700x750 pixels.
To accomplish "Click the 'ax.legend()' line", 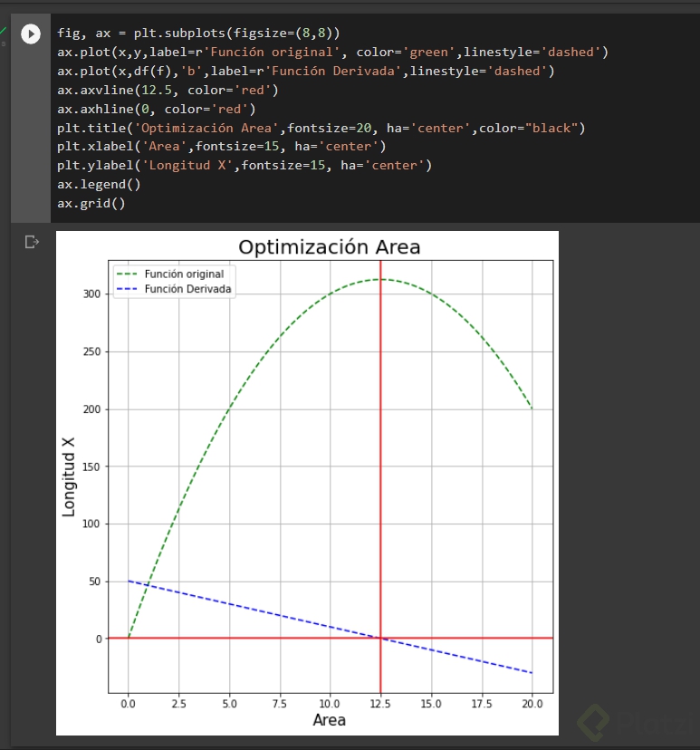I will coord(99,185).
